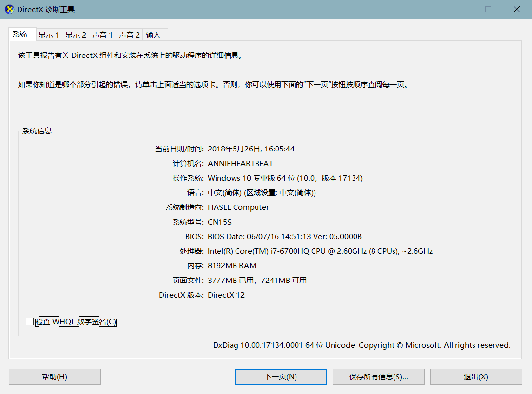Click the BIOS Date value text

coord(285,237)
